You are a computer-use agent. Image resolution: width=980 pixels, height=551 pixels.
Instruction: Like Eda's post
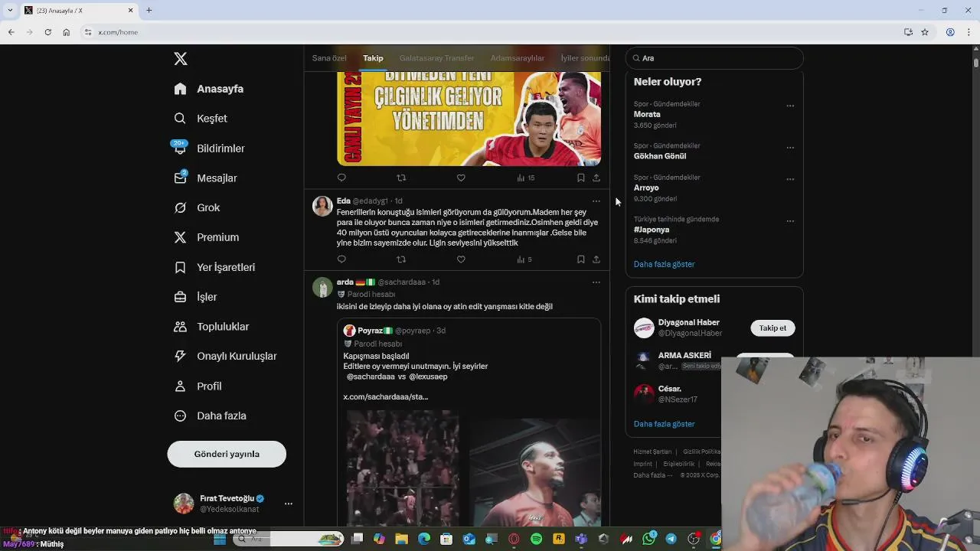click(461, 259)
